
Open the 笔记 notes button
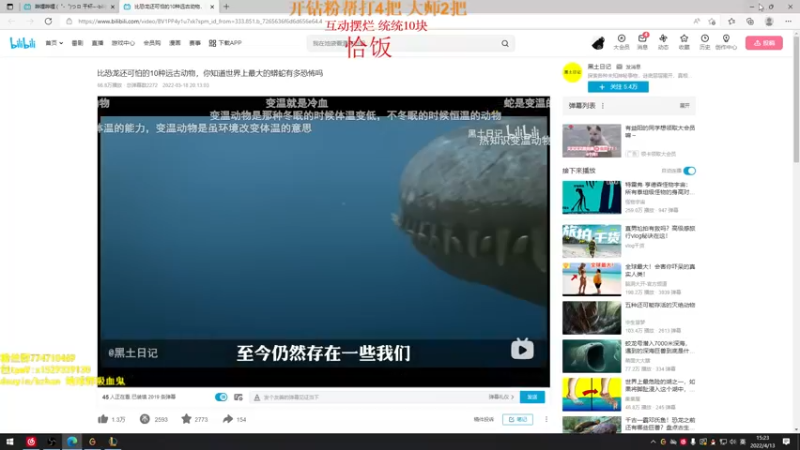[517, 419]
